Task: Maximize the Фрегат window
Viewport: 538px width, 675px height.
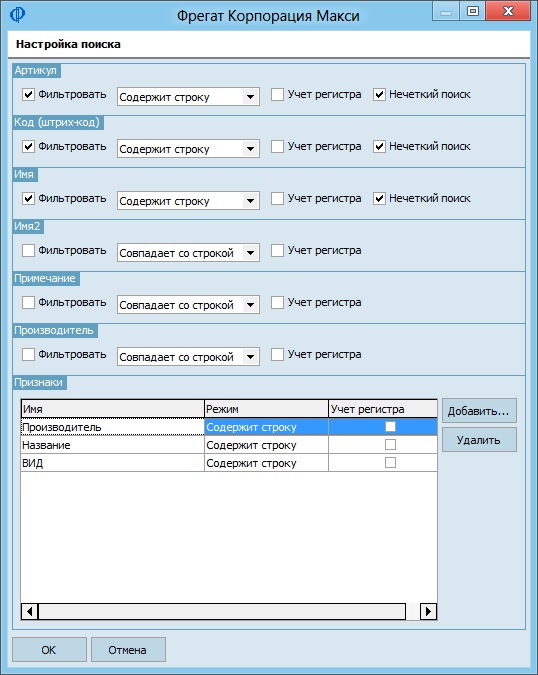Action: tap(473, 11)
